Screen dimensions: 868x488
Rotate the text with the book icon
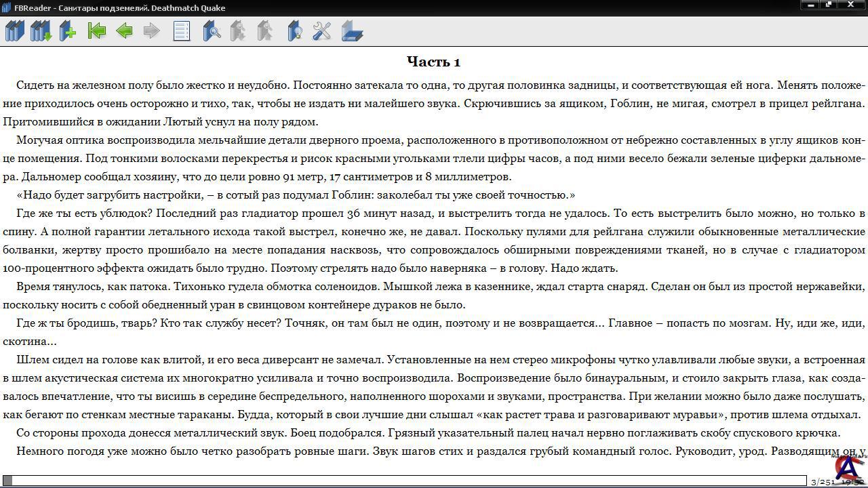point(352,31)
